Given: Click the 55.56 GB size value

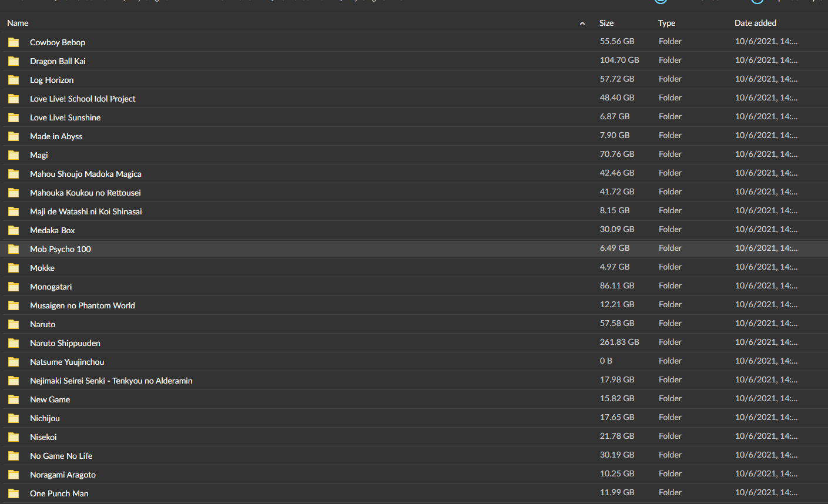Looking at the screenshot, I should coord(617,41).
